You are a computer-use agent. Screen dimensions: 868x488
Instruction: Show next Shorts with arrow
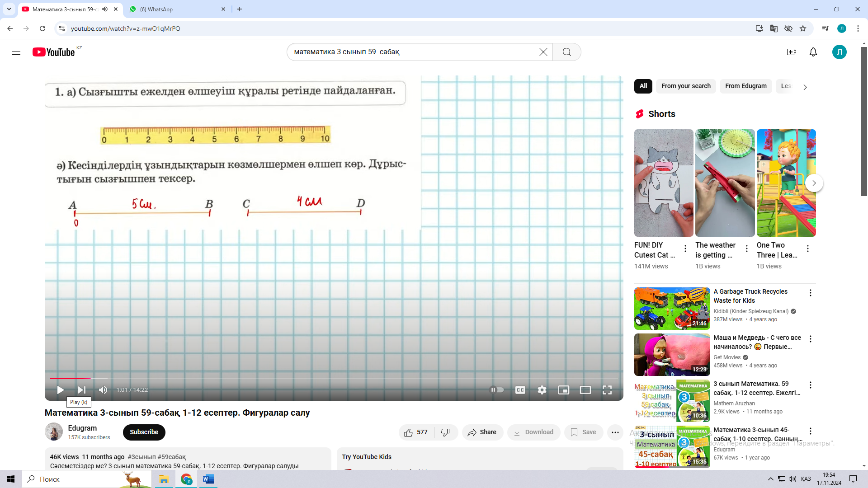click(x=814, y=183)
